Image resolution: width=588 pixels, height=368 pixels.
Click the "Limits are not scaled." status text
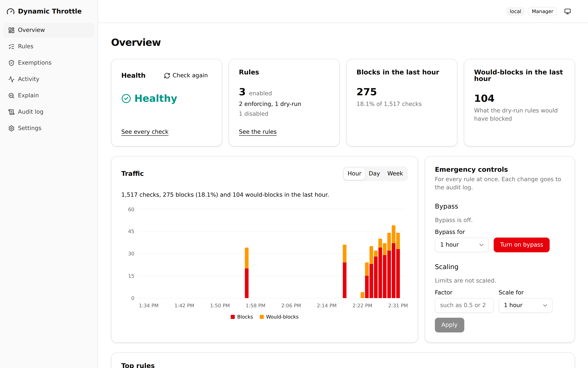pos(465,281)
